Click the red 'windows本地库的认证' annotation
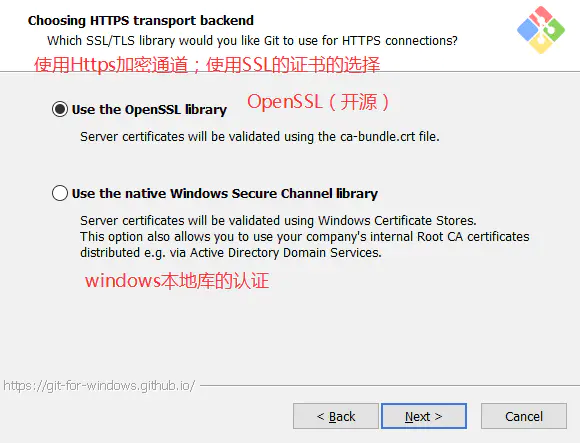Image resolution: width=580 pixels, height=443 pixels. (177, 281)
